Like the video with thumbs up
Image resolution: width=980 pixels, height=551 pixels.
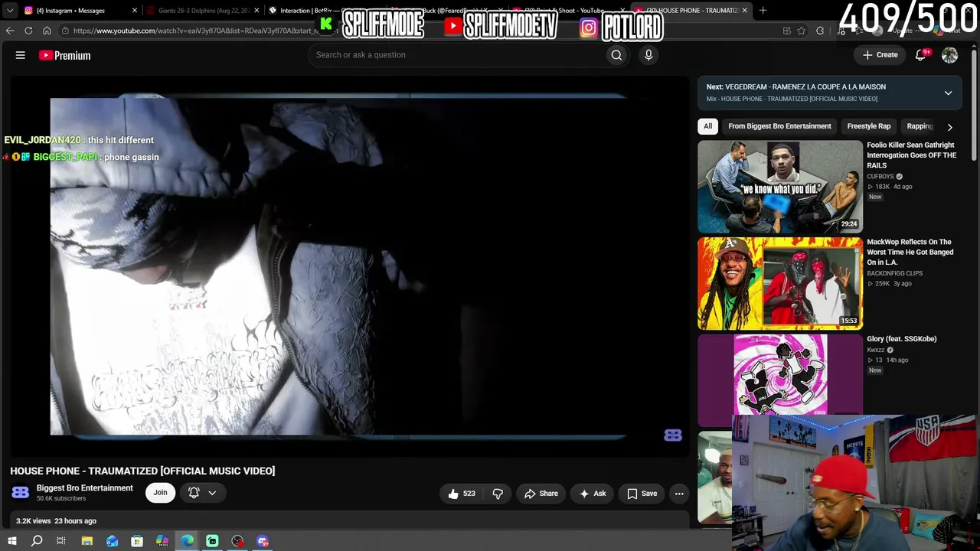coord(462,494)
